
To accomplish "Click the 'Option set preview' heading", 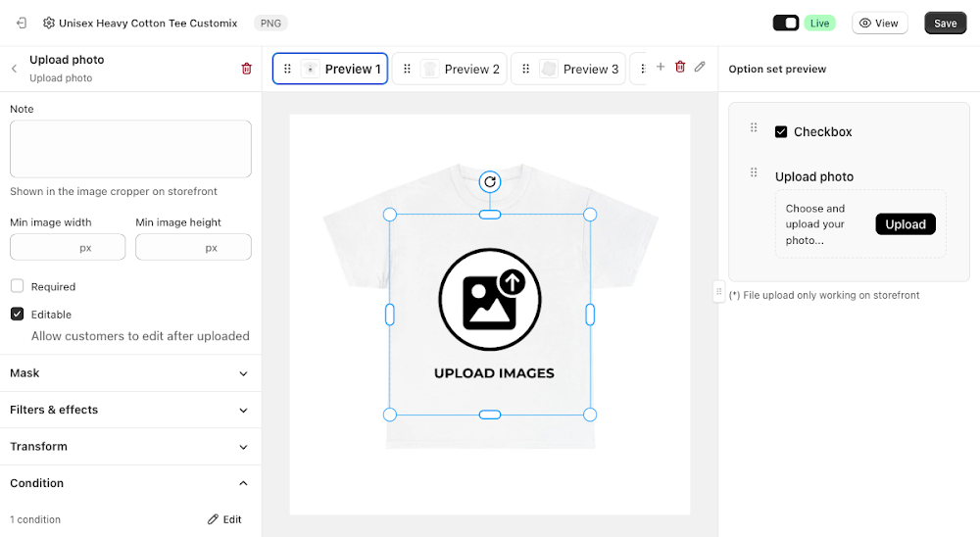I will (777, 69).
